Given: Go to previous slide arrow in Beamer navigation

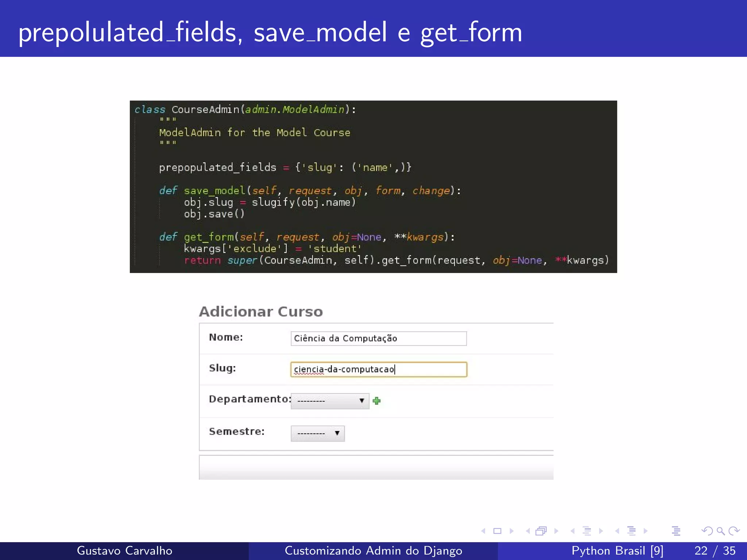Looking at the screenshot, I should pyautogui.click(x=483, y=531).
